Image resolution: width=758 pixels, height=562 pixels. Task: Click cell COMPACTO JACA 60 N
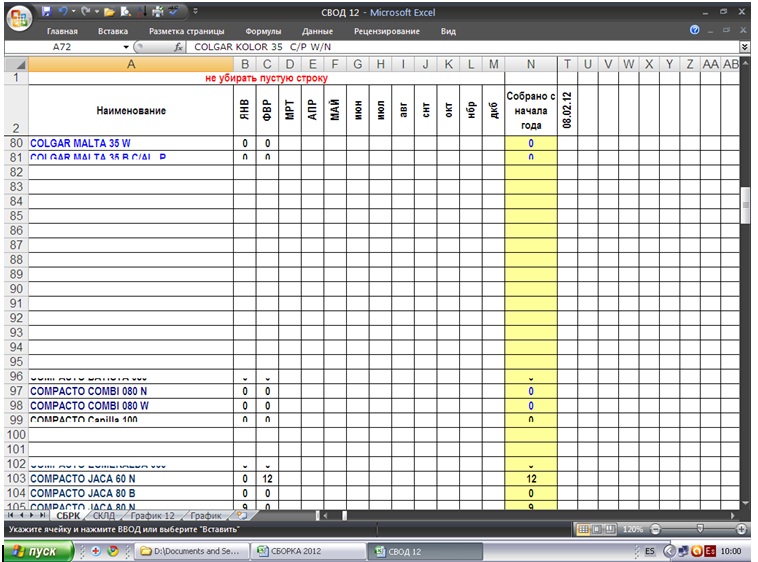pos(131,478)
